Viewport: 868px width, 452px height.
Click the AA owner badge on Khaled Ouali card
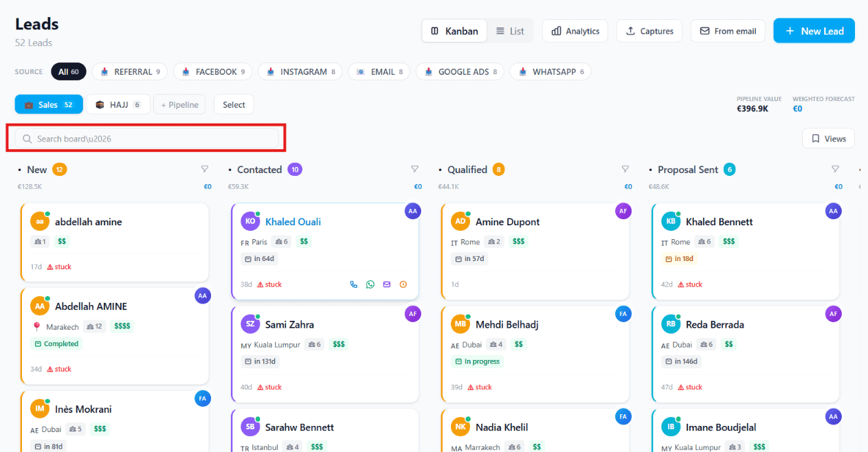point(412,212)
